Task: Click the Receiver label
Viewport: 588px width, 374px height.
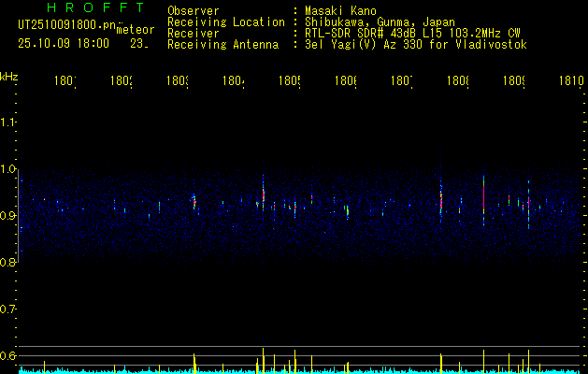Action: (x=194, y=34)
